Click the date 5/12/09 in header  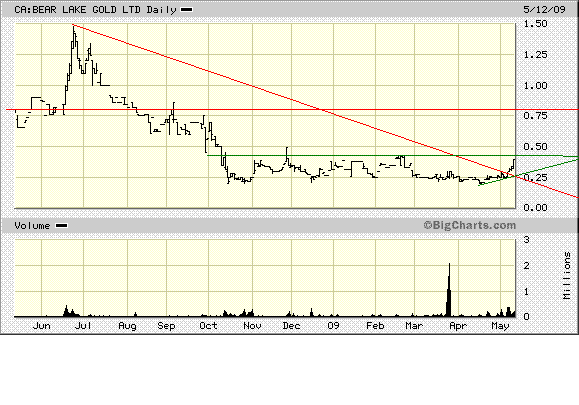544,9
